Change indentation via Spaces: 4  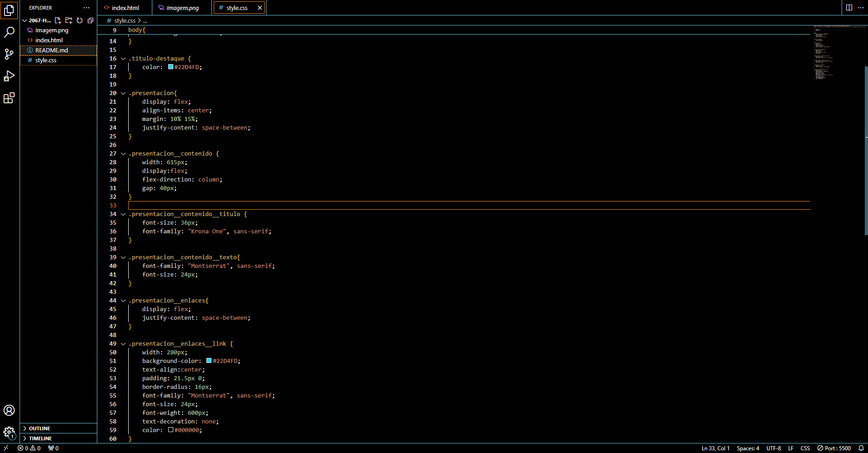coord(748,448)
